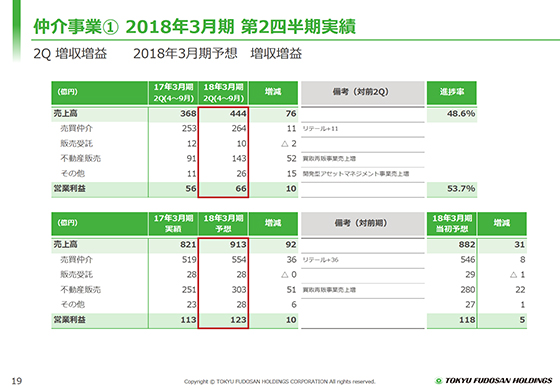Click the value 26 in その他 row
The image size is (560, 388).
241,174
